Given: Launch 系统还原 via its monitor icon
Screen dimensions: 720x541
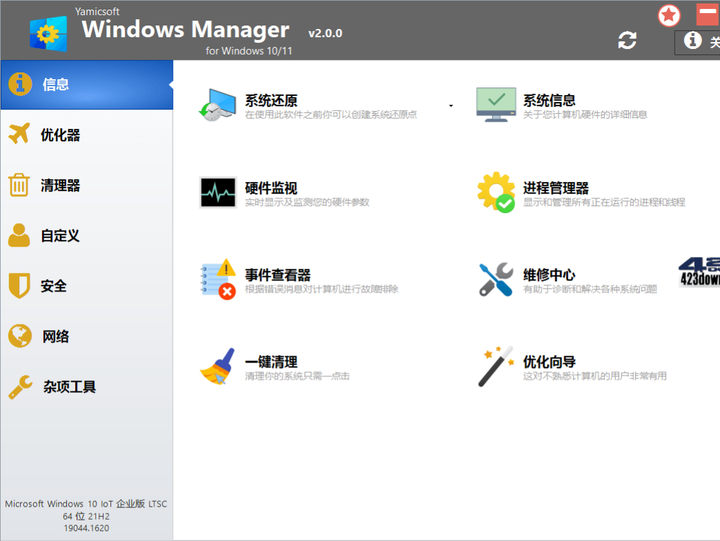Looking at the screenshot, I should [217, 105].
